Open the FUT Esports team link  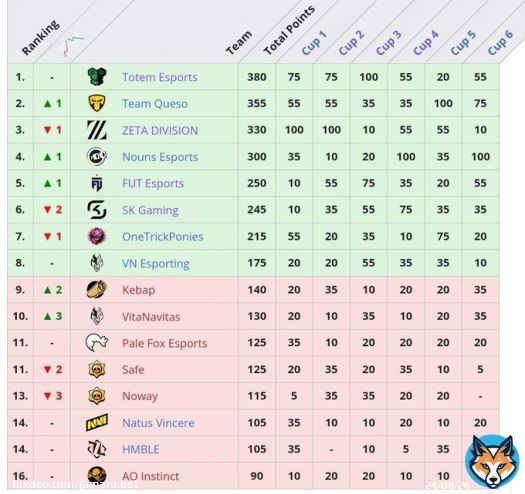coord(153,183)
